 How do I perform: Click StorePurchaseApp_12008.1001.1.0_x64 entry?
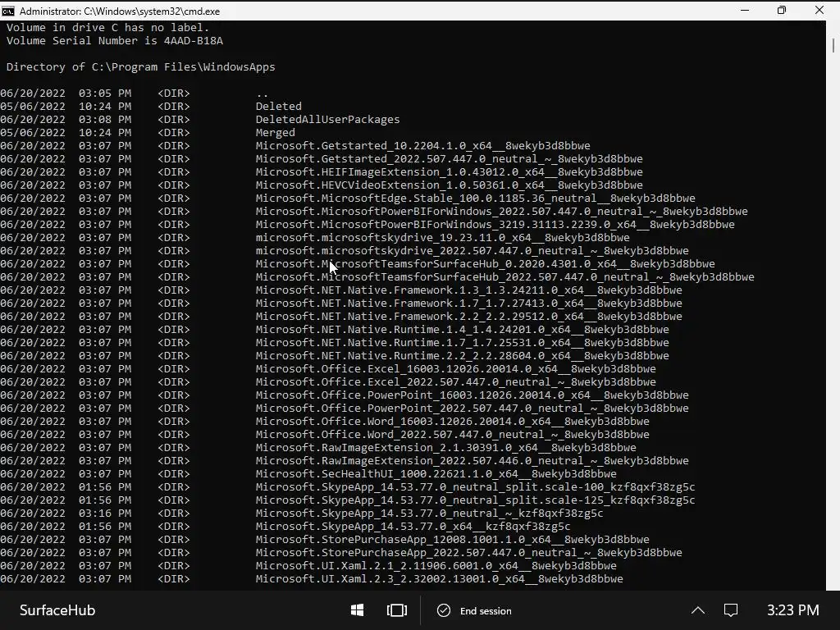tap(452, 540)
